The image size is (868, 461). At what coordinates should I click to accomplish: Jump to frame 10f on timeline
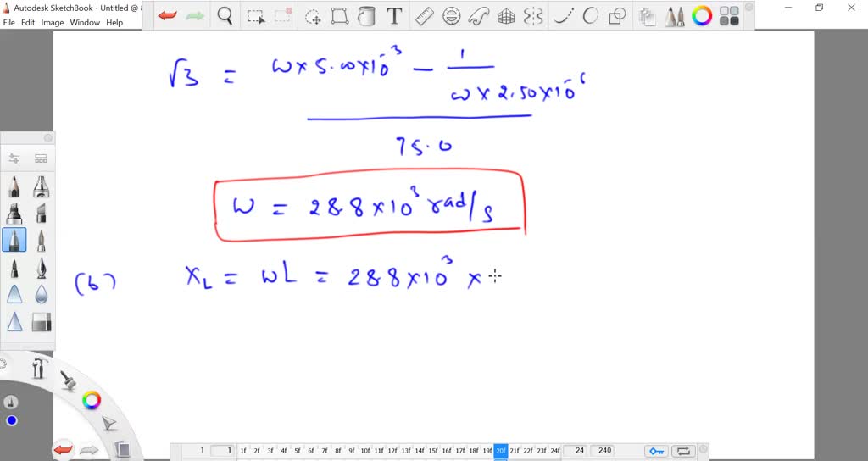365,451
